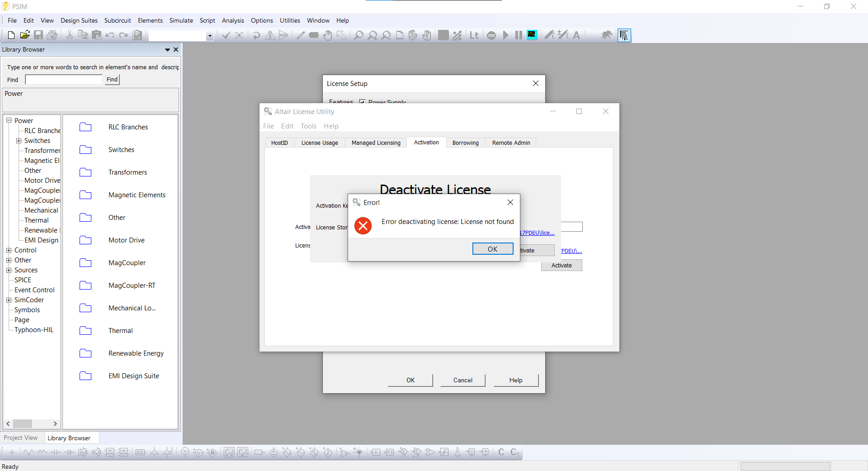Switch to the Borrowing tab
This screenshot has width=868, height=471.
pyautogui.click(x=465, y=143)
